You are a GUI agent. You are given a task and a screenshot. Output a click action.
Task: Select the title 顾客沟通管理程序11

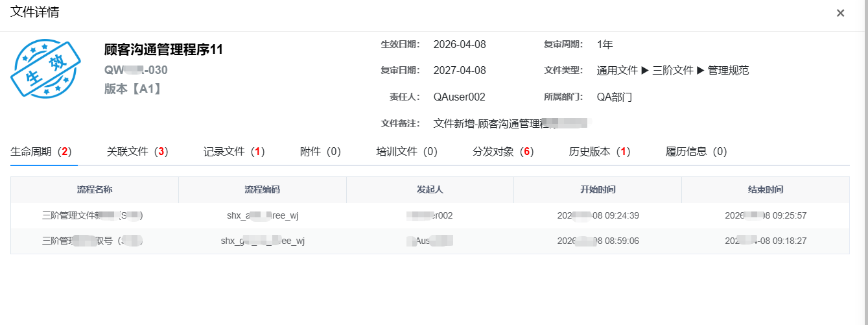coord(163,50)
